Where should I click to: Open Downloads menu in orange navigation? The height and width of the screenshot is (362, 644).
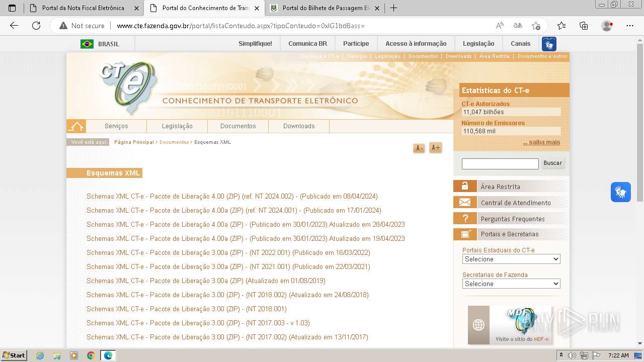click(299, 126)
